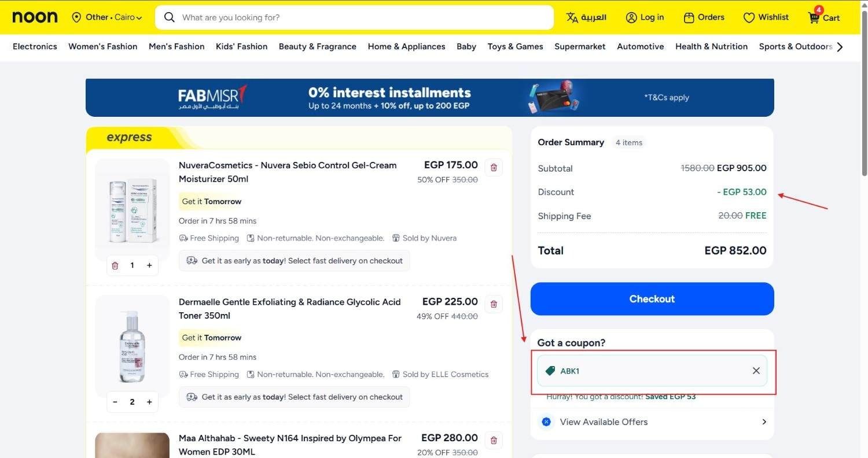Open the Home & Appliances category
Viewport: 868px width, 458px height.
[407, 46]
